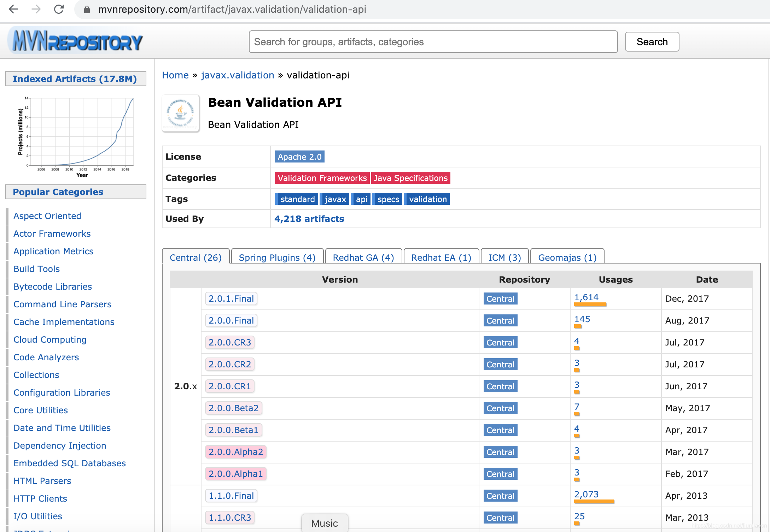Click the 'javax' tag badge
The image size is (770, 532).
[336, 199]
